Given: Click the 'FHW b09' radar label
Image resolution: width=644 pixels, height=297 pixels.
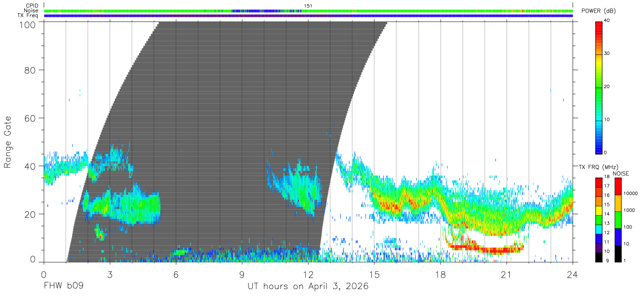Looking at the screenshot, I should coord(63,287).
